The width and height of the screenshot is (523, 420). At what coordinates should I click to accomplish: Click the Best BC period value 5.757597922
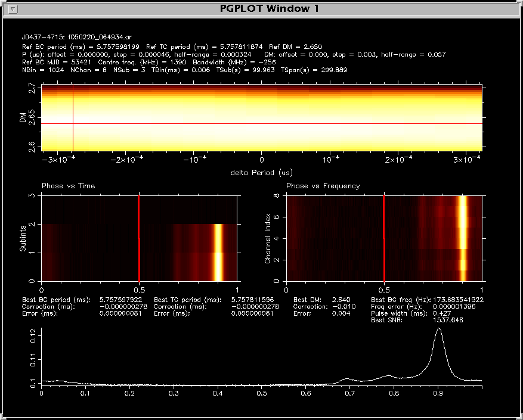pos(120,300)
